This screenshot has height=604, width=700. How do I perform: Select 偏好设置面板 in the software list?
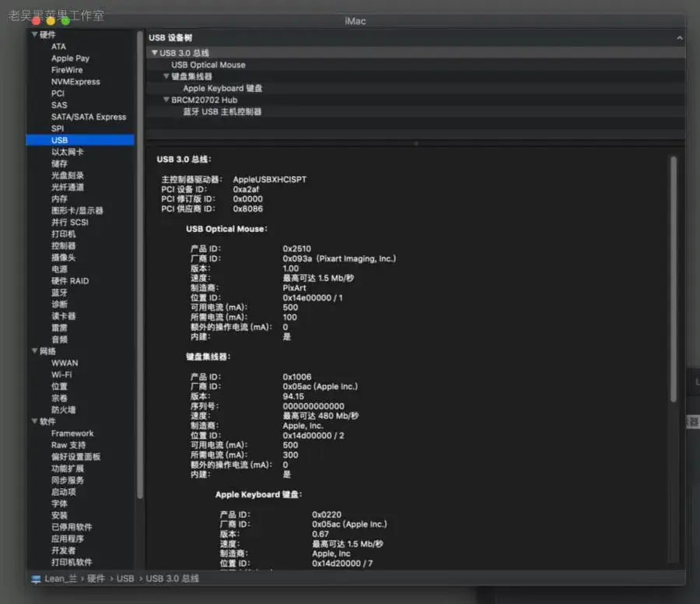pyautogui.click(x=75, y=457)
